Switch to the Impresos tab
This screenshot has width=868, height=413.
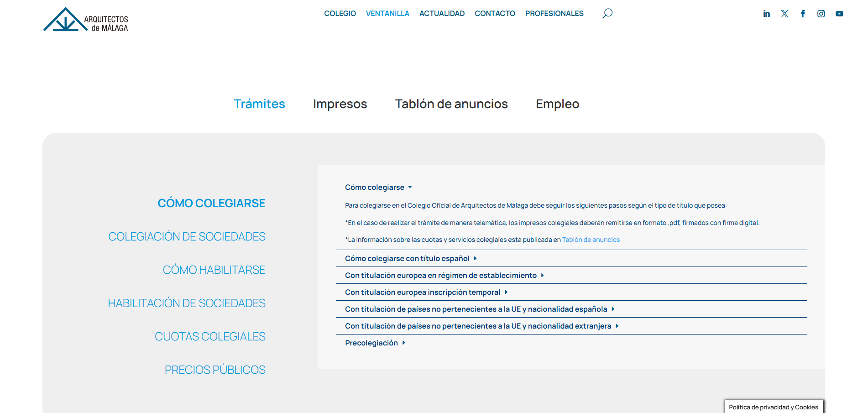click(x=340, y=104)
